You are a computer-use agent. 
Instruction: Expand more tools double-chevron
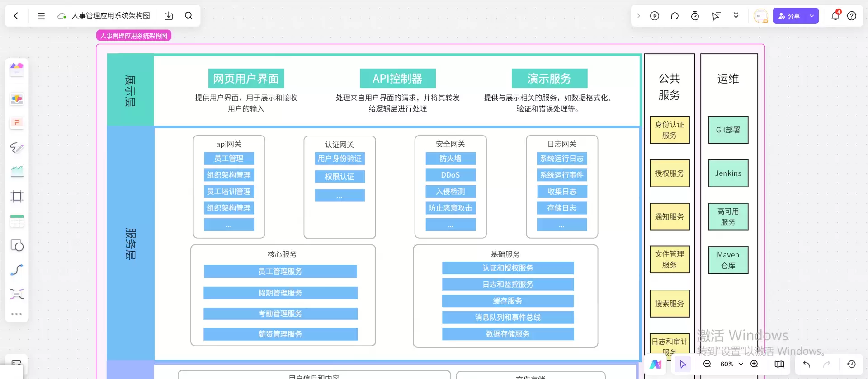click(736, 16)
